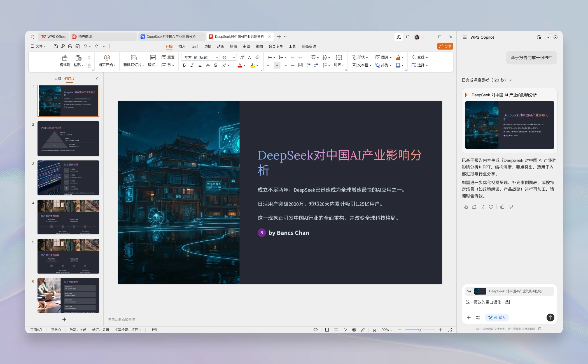Image resolution: width=588 pixels, height=364 pixels.
Task: Toggle center text alignment
Action: (x=277, y=65)
